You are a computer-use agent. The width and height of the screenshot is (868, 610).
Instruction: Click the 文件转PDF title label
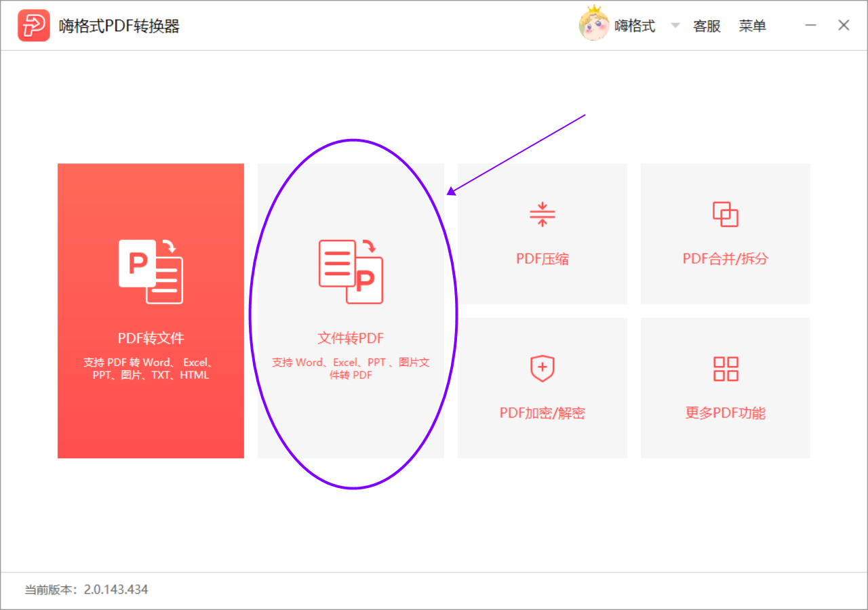coord(351,338)
